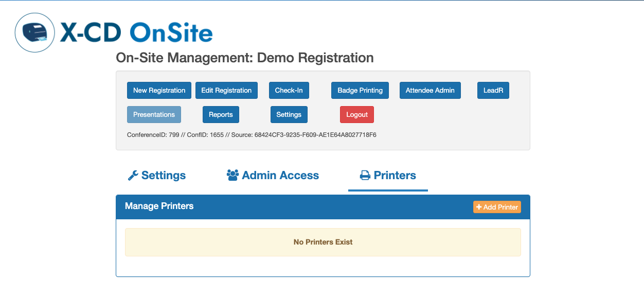The image size is (644, 295).
Task: Click the No Printers Exist notice
Action: pyautogui.click(x=323, y=242)
